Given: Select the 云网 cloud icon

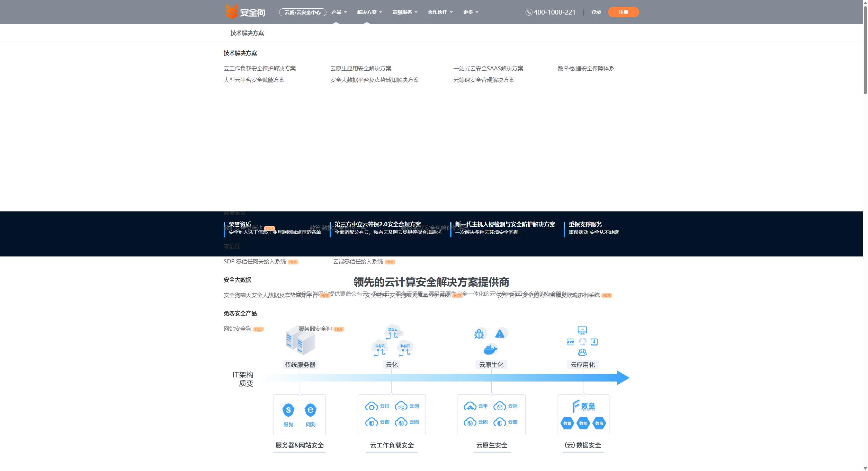Looking at the screenshot, I should 401,406.
